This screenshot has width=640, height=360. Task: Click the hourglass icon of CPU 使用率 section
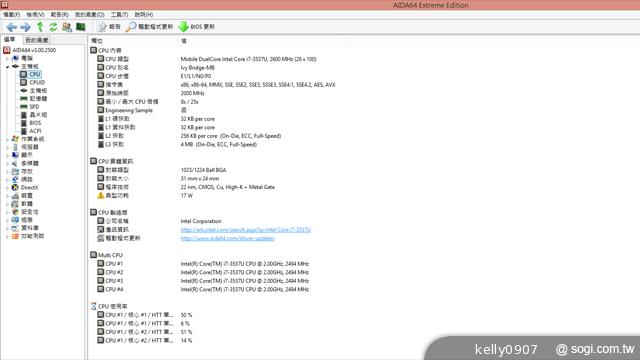(93, 306)
